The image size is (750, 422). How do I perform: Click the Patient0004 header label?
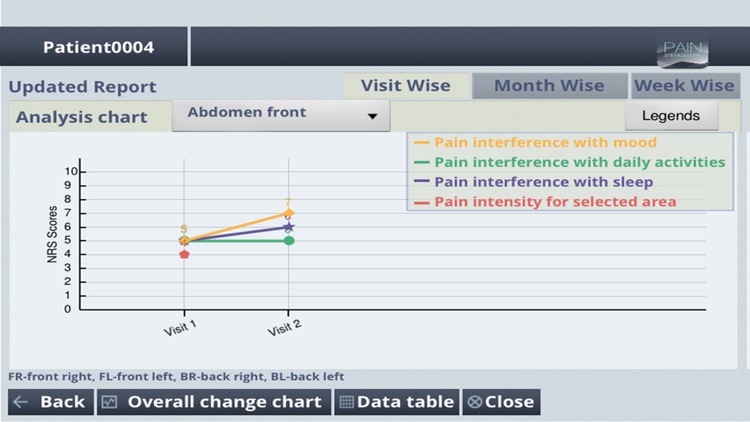(x=98, y=47)
